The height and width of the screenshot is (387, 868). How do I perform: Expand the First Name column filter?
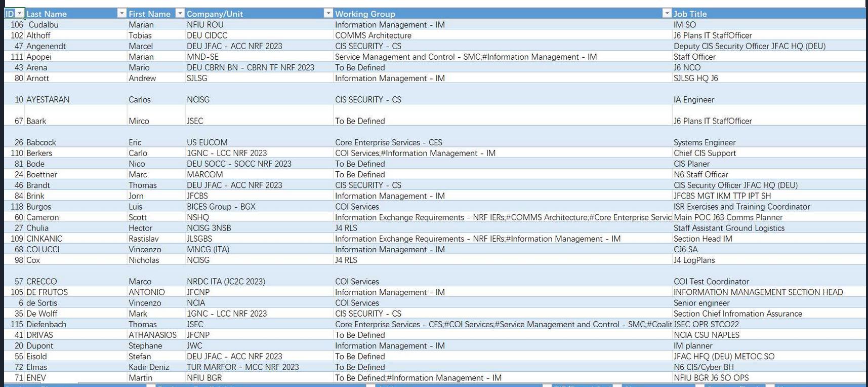pyautogui.click(x=180, y=13)
